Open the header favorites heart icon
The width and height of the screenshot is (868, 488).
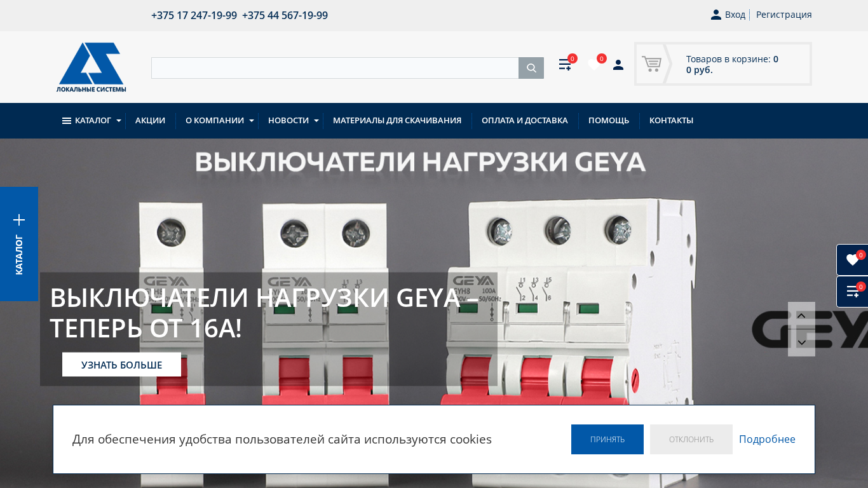(x=594, y=64)
